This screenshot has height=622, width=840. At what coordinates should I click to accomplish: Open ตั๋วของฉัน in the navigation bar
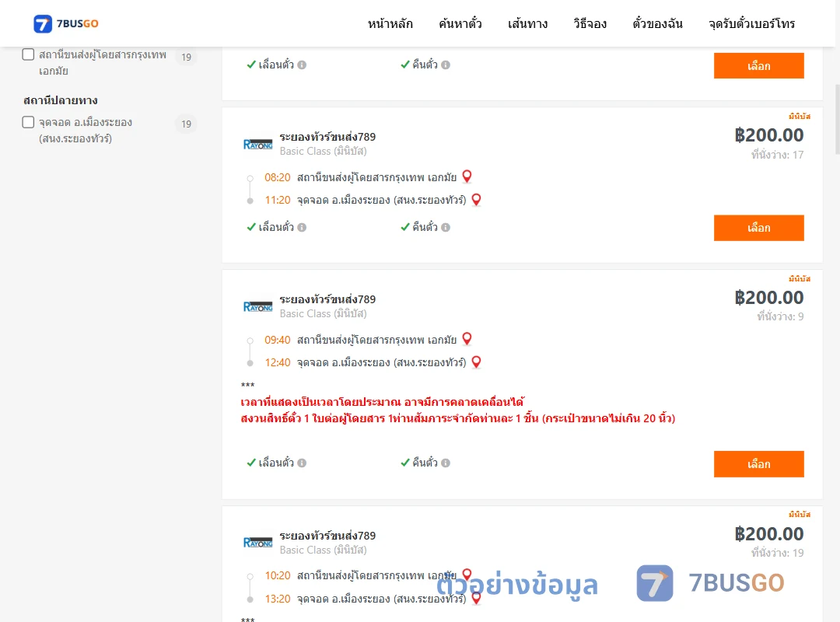tap(657, 23)
